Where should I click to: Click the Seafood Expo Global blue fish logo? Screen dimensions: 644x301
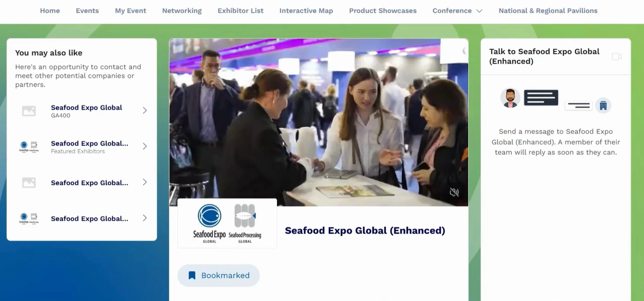click(x=209, y=223)
